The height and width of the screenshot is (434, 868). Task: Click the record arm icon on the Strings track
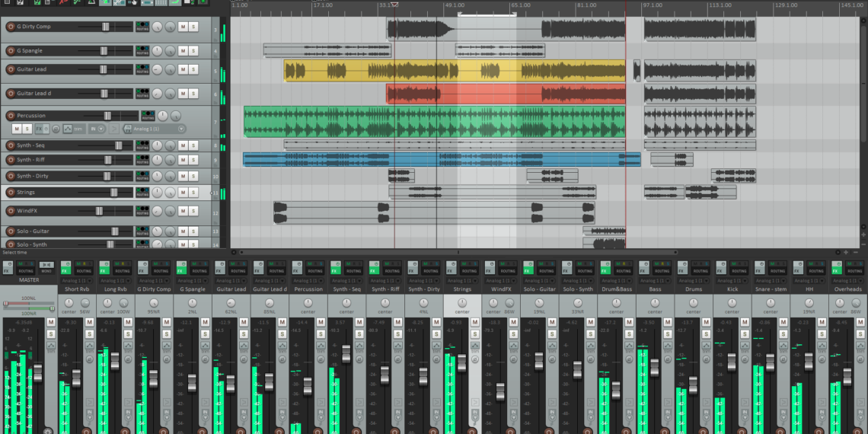pos(10,192)
